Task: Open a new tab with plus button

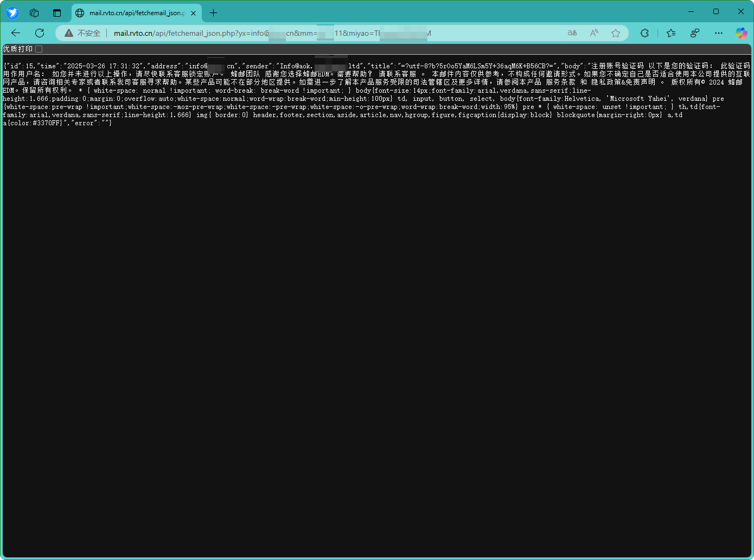Action: pyautogui.click(x=214, y=13)
